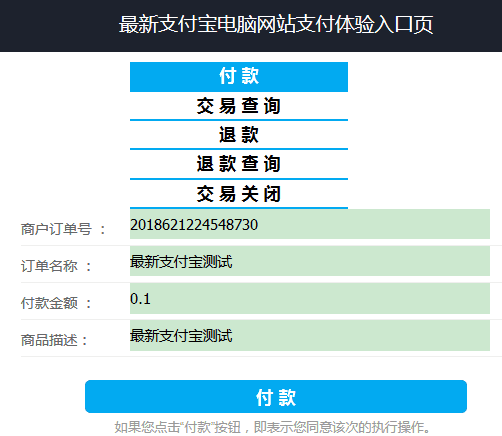Click the 商户订单号 label
This screenshot has width=502, height=436.
pos(63,229)
